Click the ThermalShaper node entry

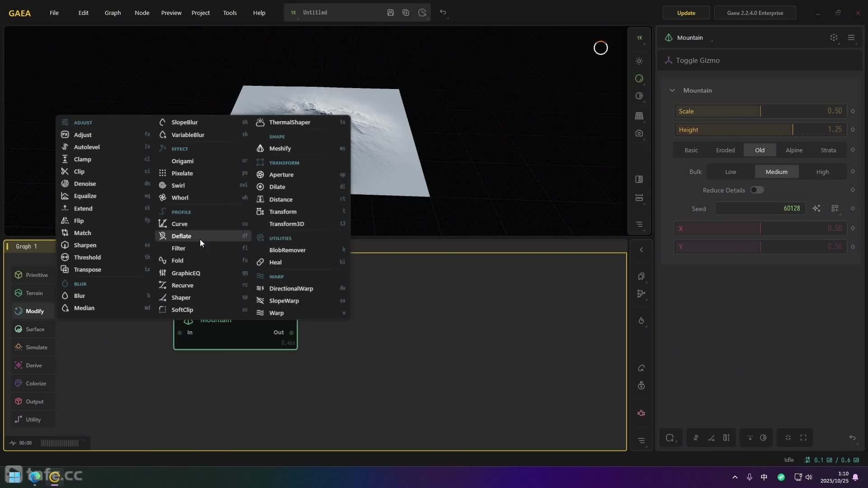(x=289, y=122)
